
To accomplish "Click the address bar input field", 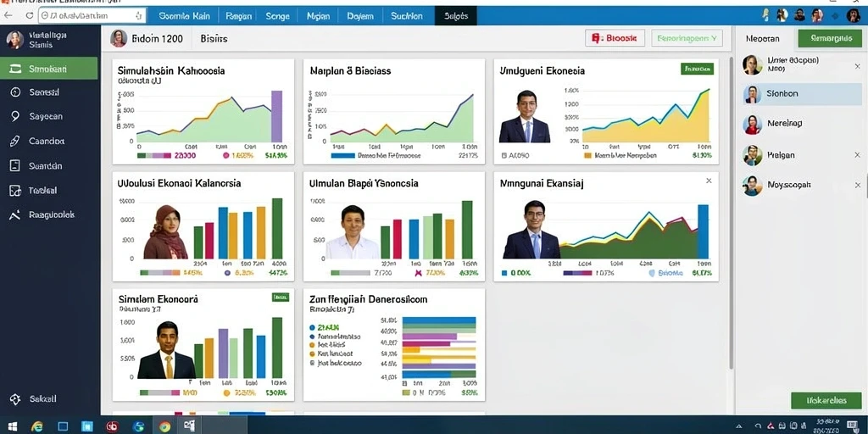I will pyautogui.click(x=92, y=15).
